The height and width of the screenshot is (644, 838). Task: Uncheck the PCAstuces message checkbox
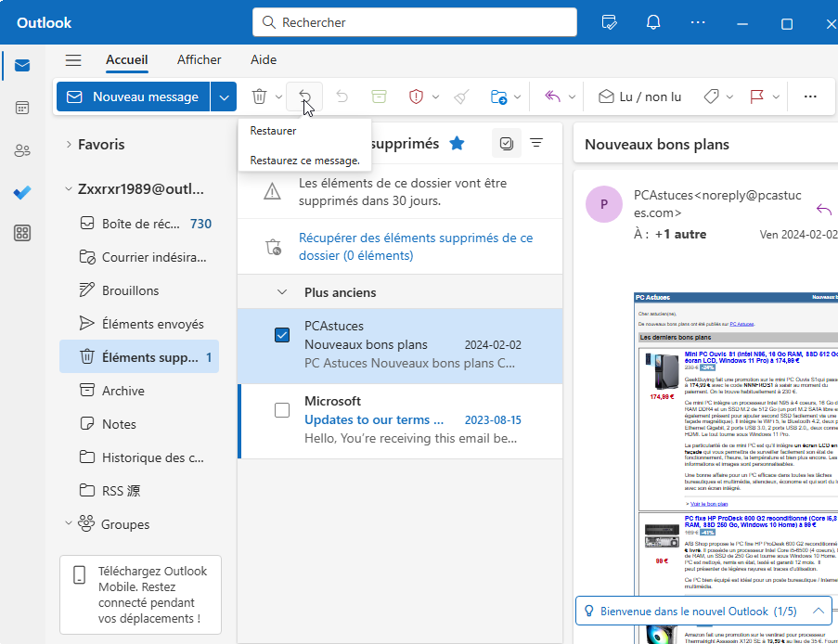(281, 335)
